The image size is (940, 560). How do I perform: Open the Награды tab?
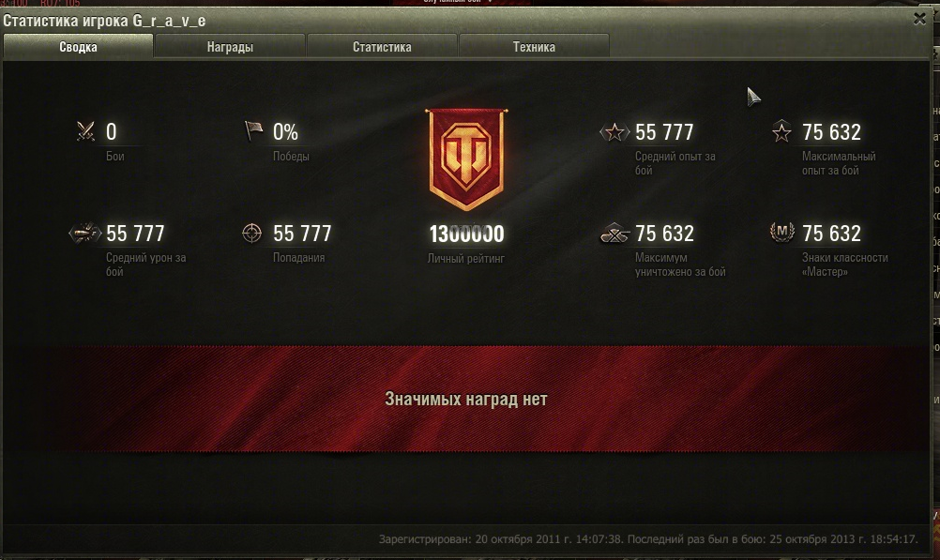[230, 46]
